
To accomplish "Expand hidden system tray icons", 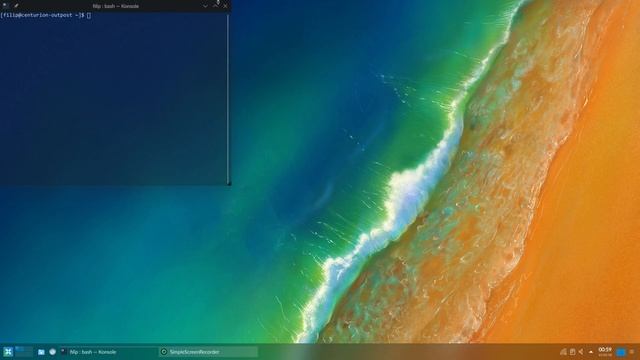I will click(590, 352).
